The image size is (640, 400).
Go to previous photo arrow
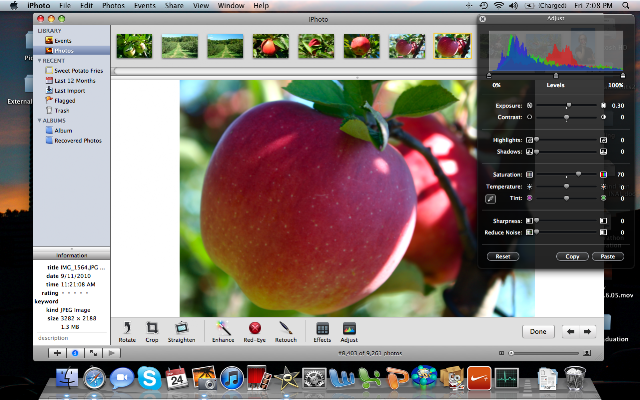click(571, 331)
